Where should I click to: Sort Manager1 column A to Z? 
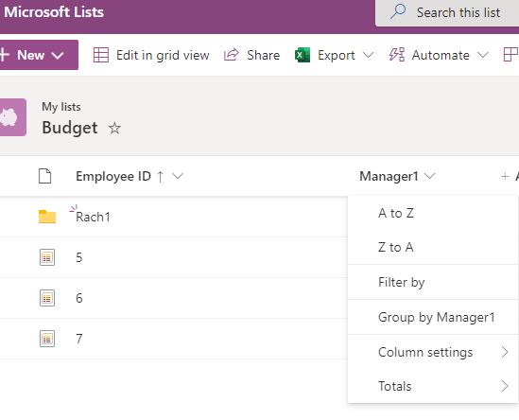pyautogui.click(x=433, y=214)
